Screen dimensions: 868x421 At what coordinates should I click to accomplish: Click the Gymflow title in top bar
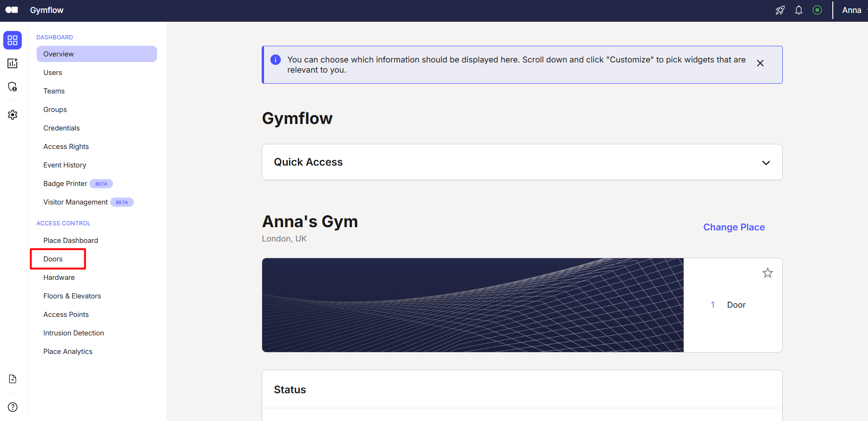click(47, 10)
